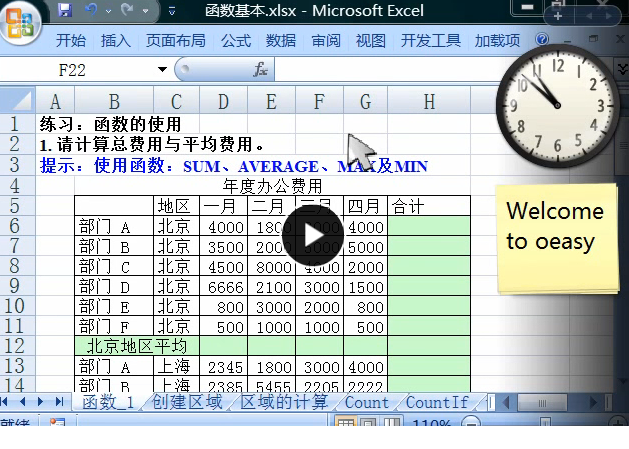Click the sidebar gadget add plus button
Image resolution: width=629 pixels, height=449 pixels.
point(558,16)
